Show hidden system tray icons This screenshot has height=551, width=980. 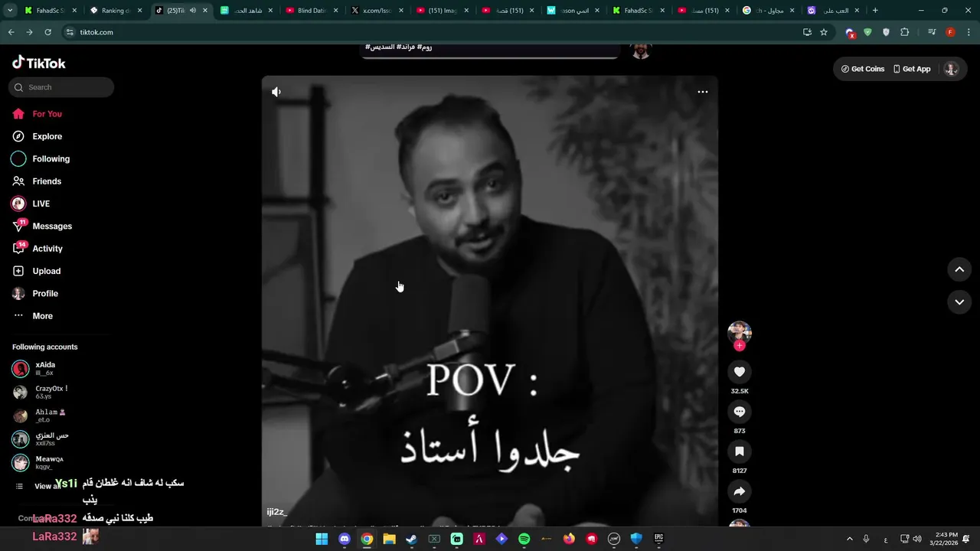(x=849, y=539)
